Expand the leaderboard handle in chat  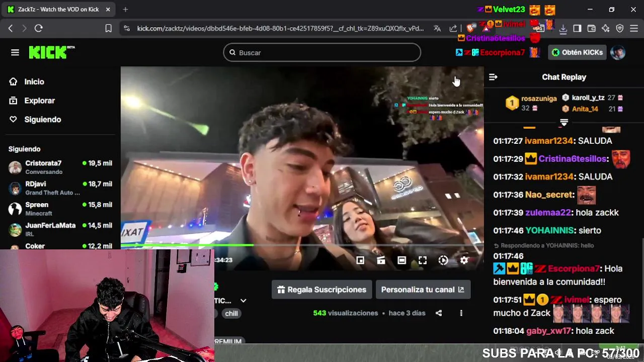pyautogui.click(x=564, y=122)
